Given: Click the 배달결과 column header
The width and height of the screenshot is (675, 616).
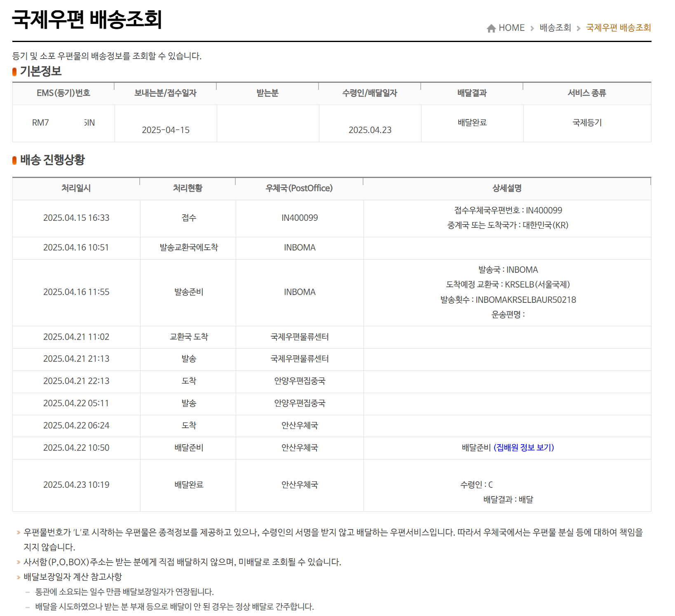Looking at the screenshot, I should coord(472,93).
